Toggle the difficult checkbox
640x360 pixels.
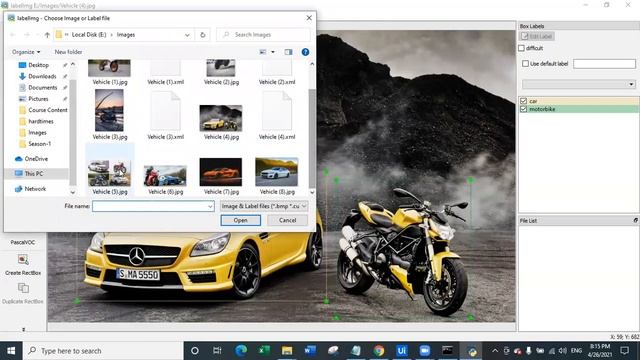click(x=522, y=48)
